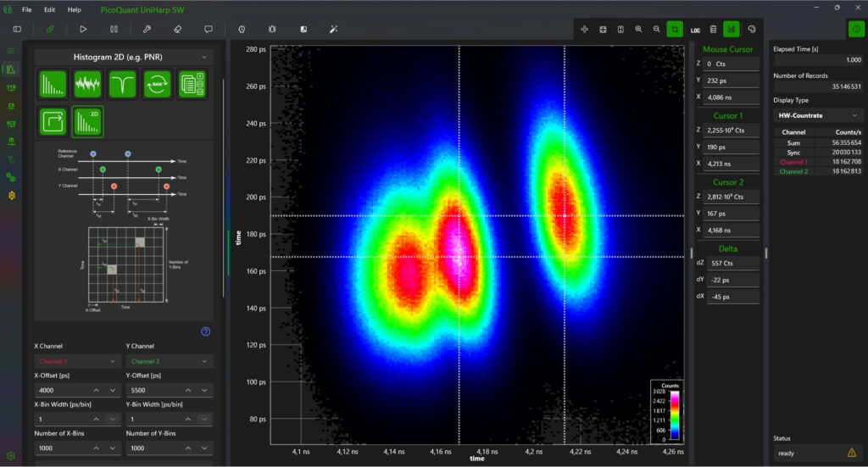Zoom in on the plot

(x=638, y=29)
